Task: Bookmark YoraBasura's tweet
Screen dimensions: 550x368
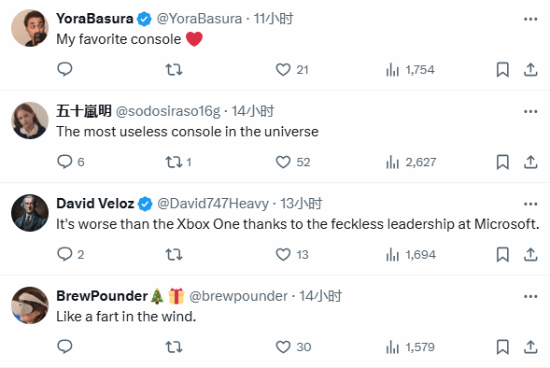Action: [x=503, y=69]
